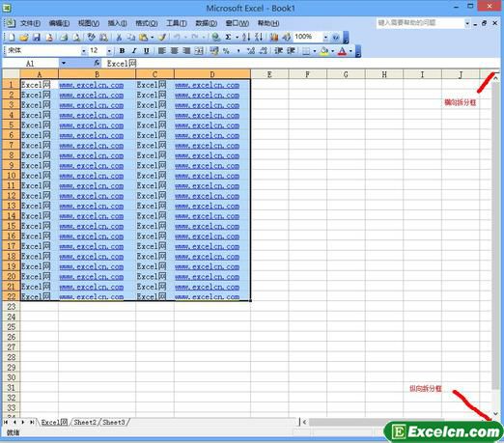The width and height of the screenshot is (504, 443).
Task: Toggle left text alignment
Action: pyautogui.click(x=162, y=51)
